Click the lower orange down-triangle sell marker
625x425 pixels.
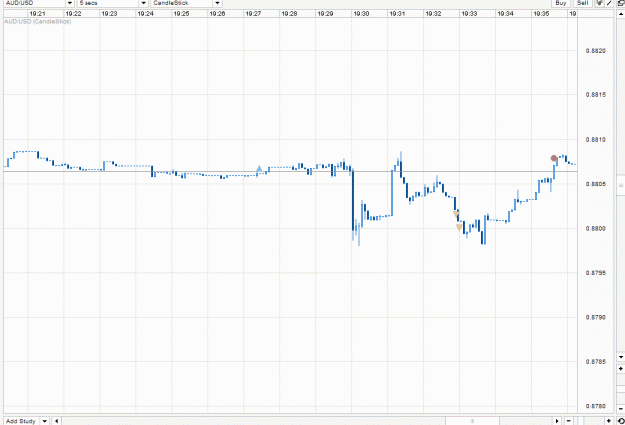pyautogui.click(x=459, y=227)
